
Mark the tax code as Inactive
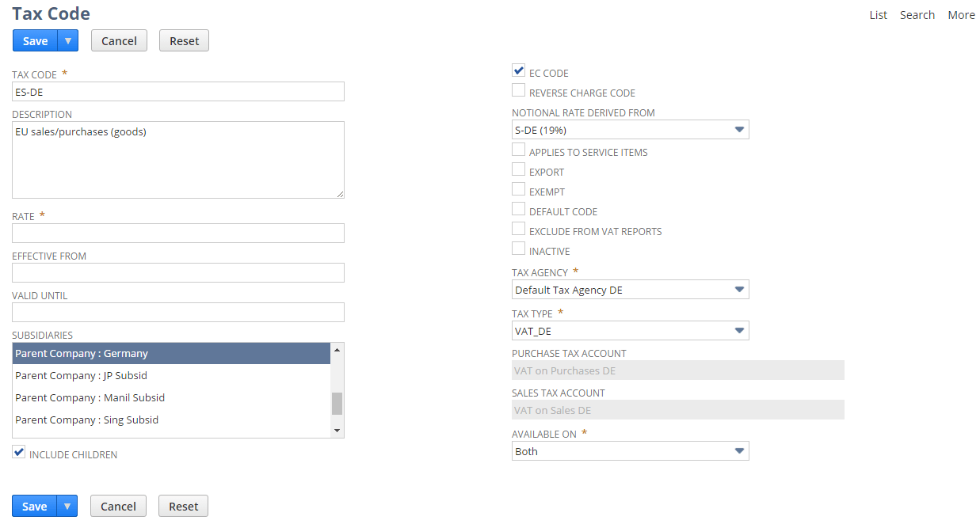(x=519, y=249)
